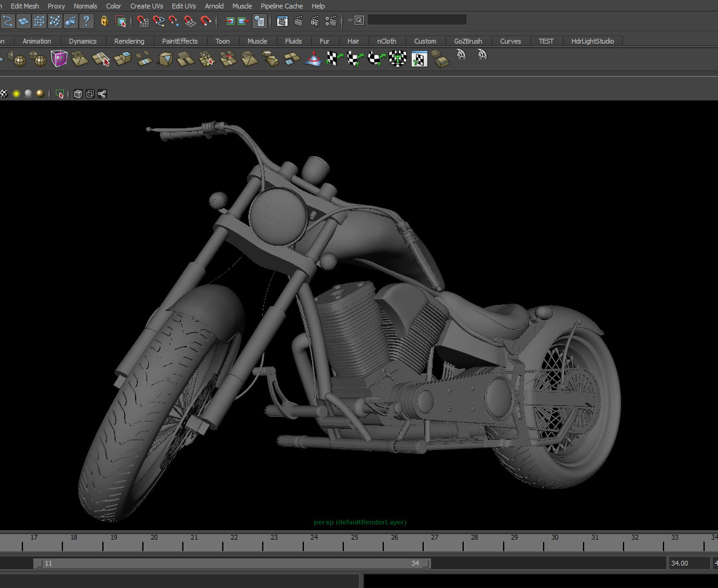This screenshot has height=588, width=718.
Task: Open the Render View window icon
Action: coord(282,21)
